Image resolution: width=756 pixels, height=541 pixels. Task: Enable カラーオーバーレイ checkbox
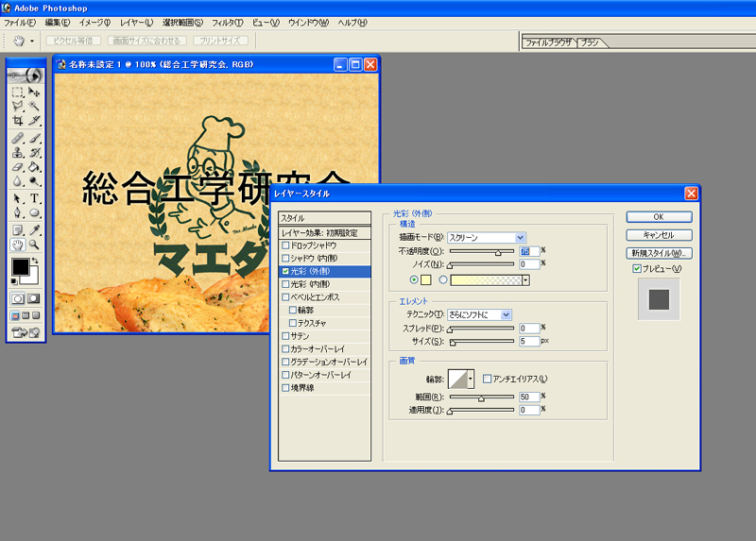[x=285, y=348]
